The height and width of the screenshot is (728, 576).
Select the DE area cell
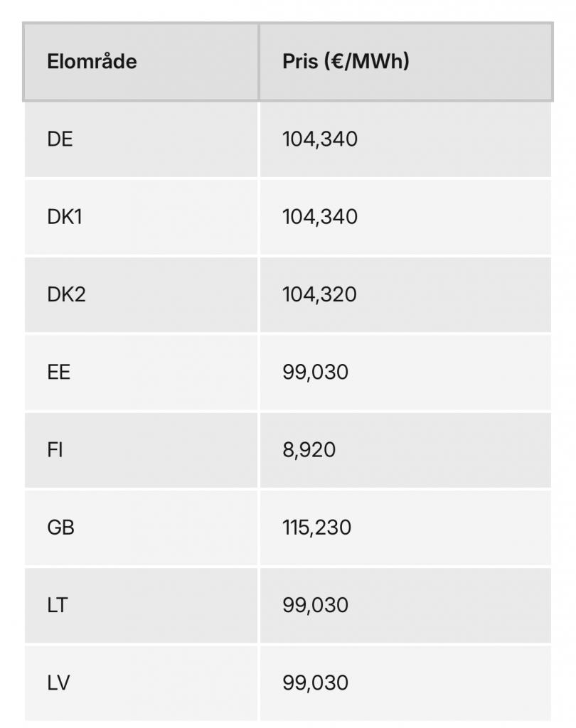(141, 139)
